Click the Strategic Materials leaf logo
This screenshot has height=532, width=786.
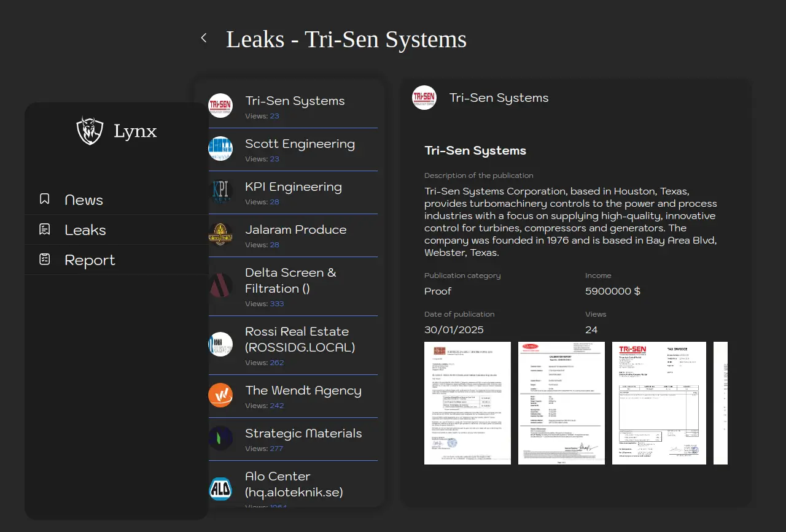point(220,438)
